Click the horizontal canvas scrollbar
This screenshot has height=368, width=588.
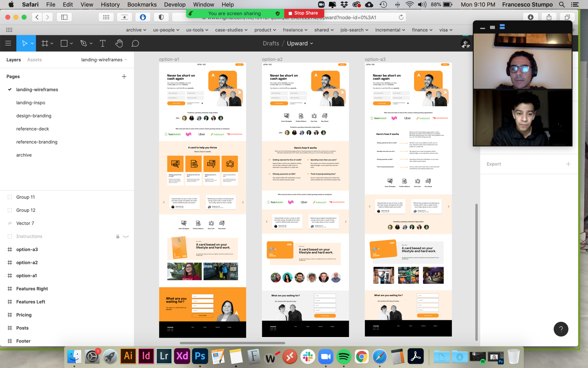click(232, 343)
